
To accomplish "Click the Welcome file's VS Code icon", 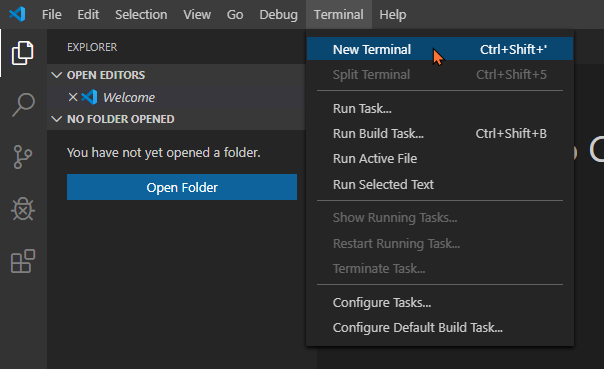I will [x=89, y=97].
